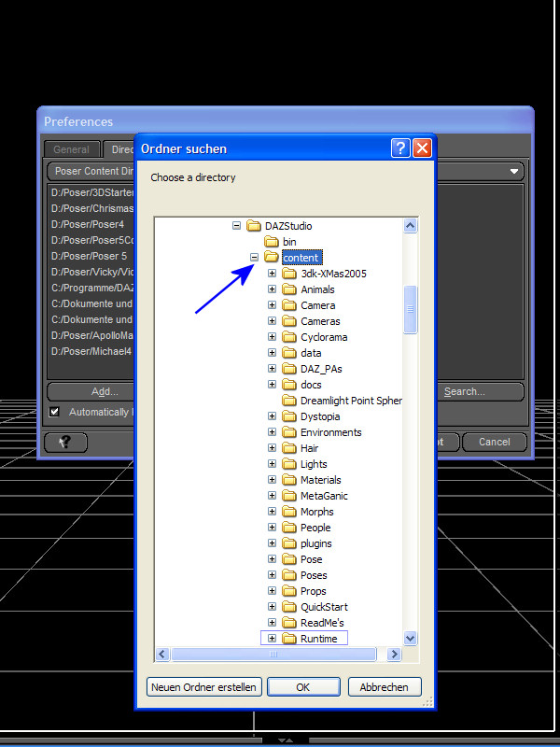Click the docs folder icon
560x747 pixels.
coord(289,385)
